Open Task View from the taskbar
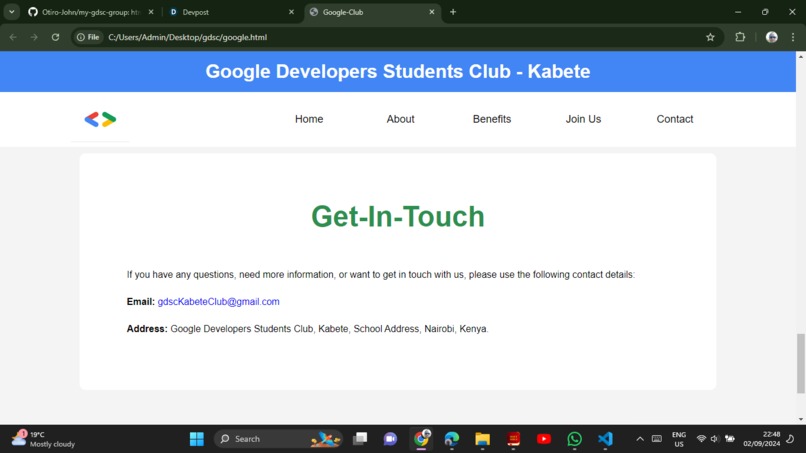This screenshot has height=453, width=806. click(360, 439)
